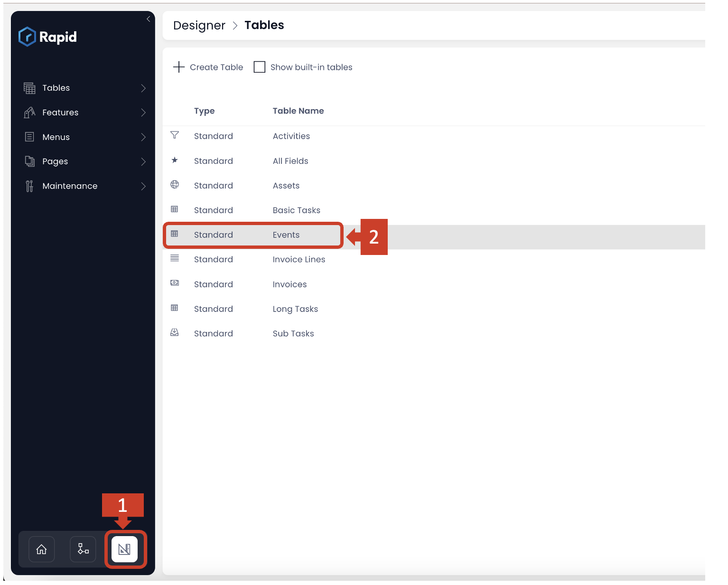The image size is (728, 585).
Task: Expand the Maintenance menu chevron
Action: pos(143,186)
